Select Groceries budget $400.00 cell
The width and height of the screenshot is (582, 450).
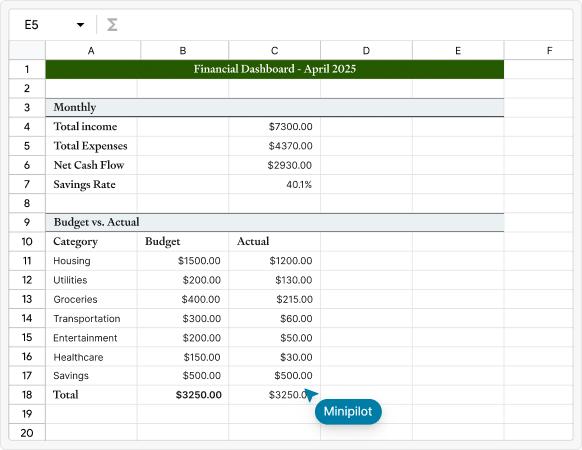(183, 299)
